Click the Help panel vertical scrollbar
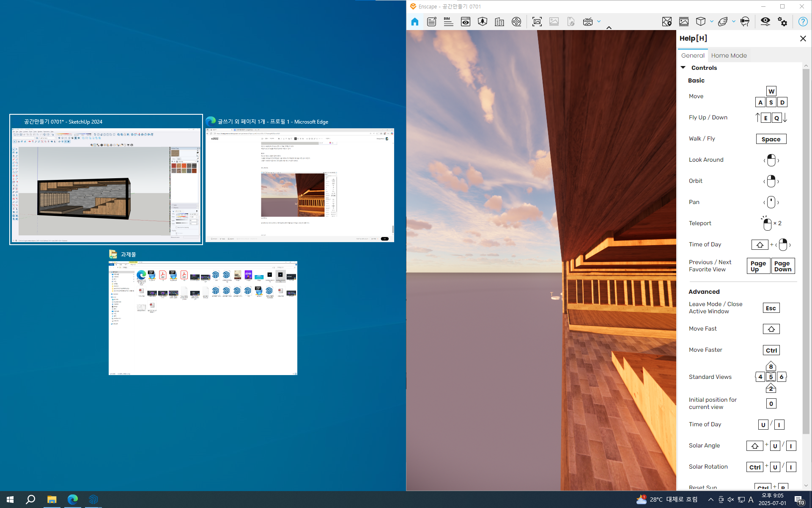The width and height of the screenshot is (812, 508). point(806,254)
